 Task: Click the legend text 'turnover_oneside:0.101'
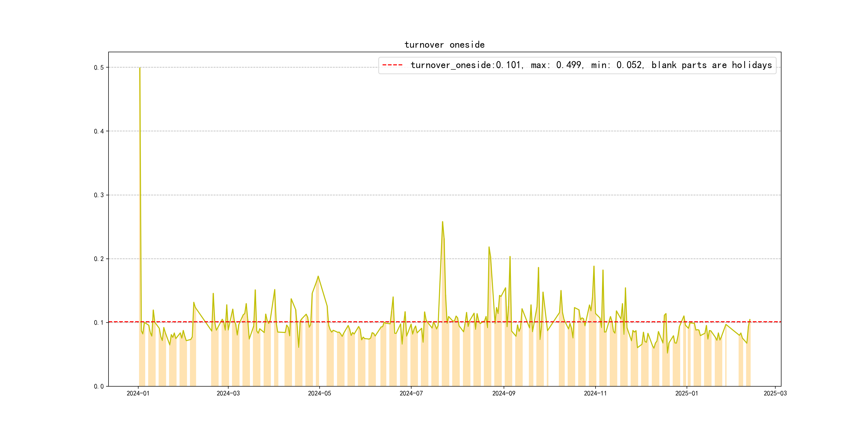[x=466, y=65]
